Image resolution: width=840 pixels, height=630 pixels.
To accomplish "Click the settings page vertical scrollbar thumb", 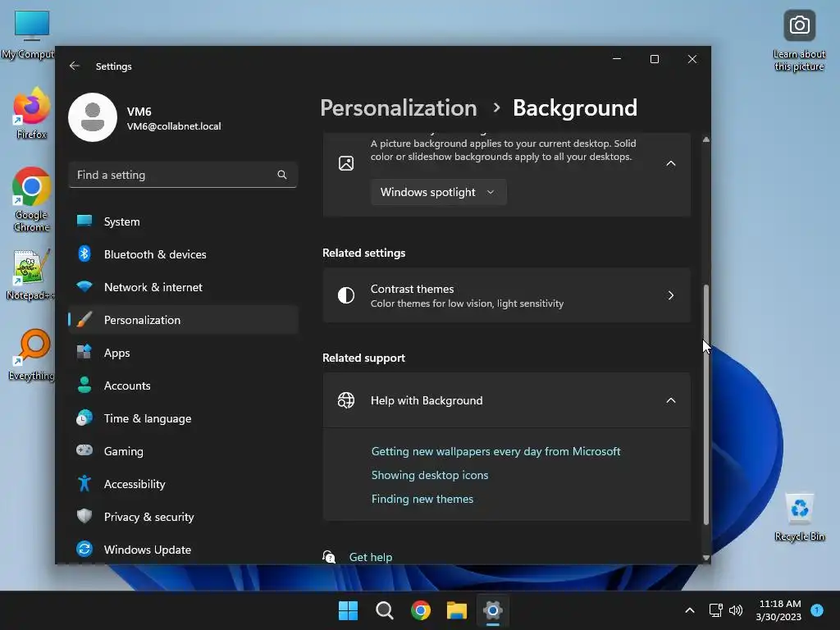I will pyautogui.click(x=706, y=404).
